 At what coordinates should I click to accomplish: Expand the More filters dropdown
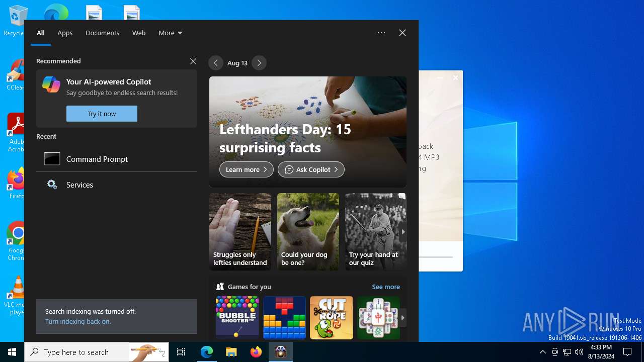(170, 33)
